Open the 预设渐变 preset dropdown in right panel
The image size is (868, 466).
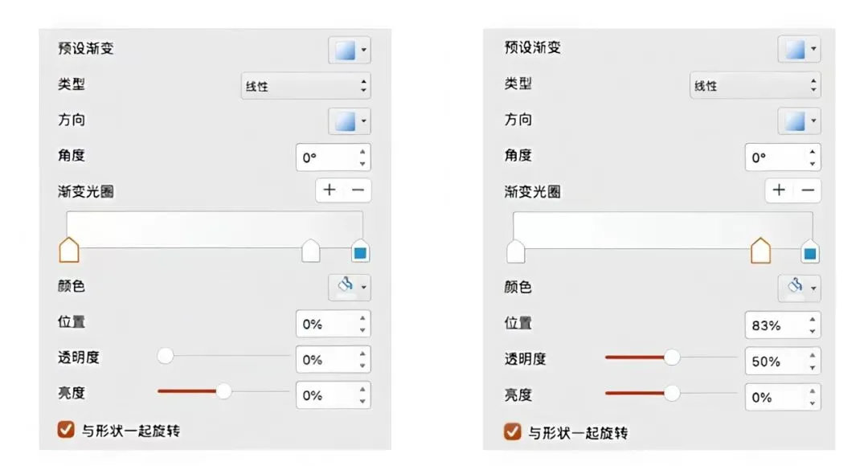click(x=798, y=50)
